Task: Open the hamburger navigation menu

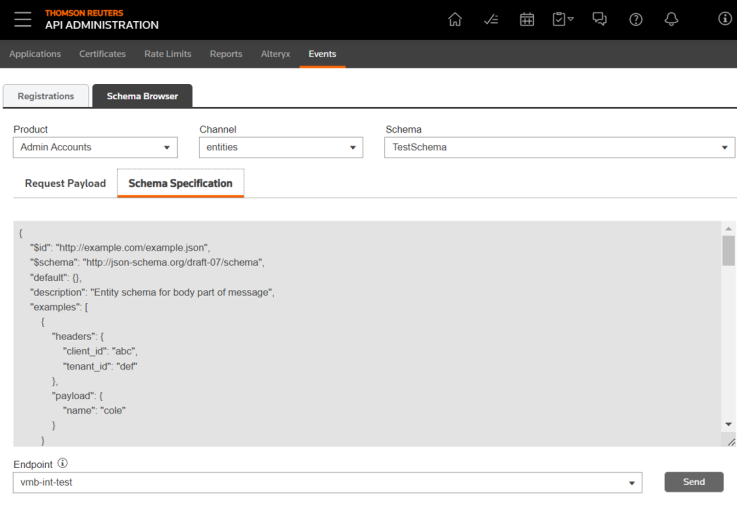Action: 23,19
